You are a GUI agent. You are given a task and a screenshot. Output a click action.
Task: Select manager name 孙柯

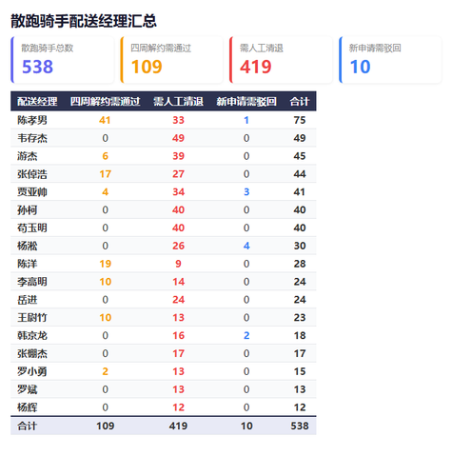pyautogui.click(x=28, y=210)
